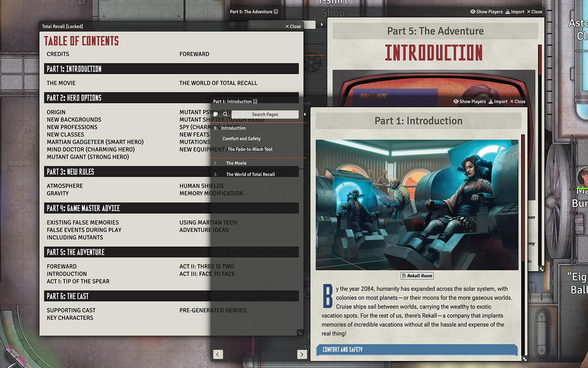This screenshot has width=588, height=368.
Task: Click the Rekall chair illustration in Part 1
Action: (x=417, y=205)
